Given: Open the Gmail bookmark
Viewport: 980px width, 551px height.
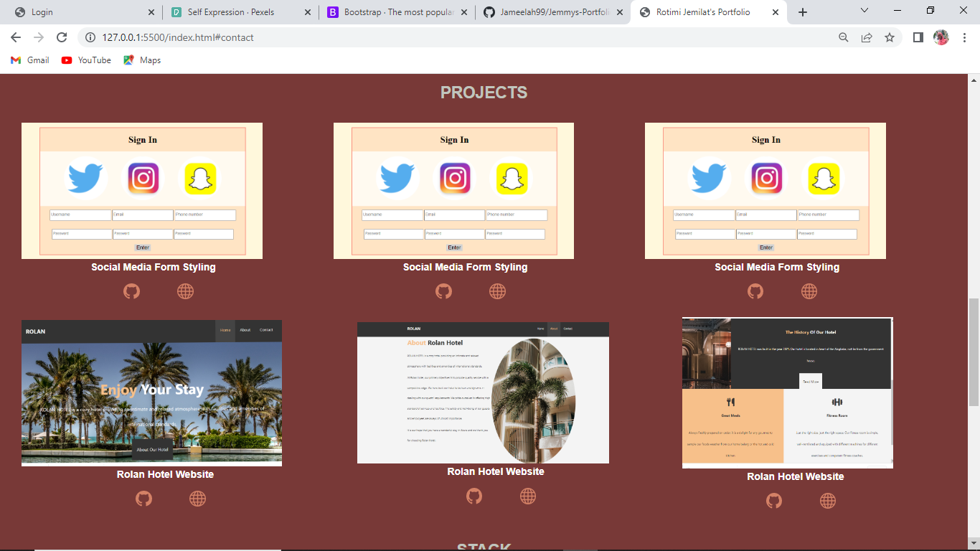Looking at the screenshot, I should [x=30, y=60].
